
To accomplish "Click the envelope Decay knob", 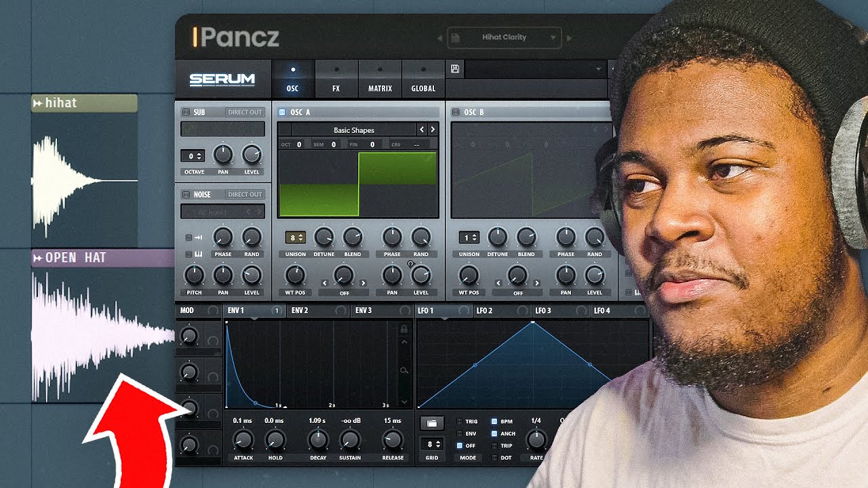I will (317, 440).
